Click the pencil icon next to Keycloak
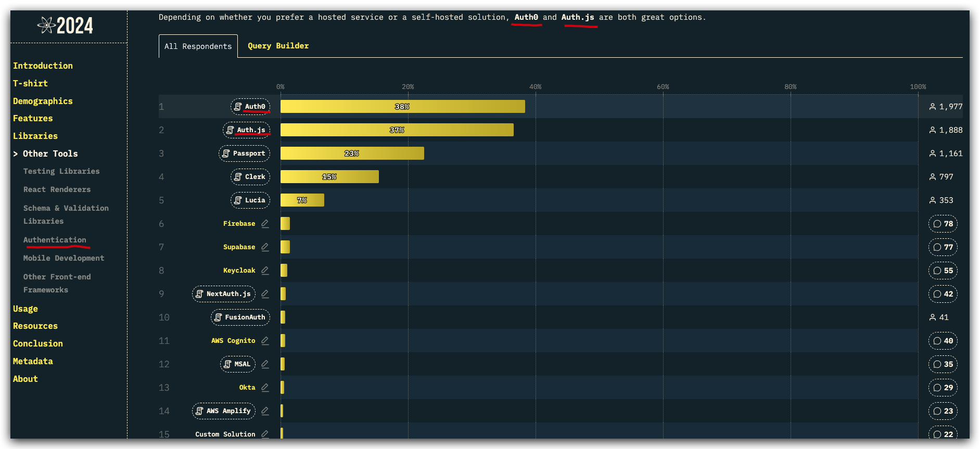Viewport: 980px width, 449px height. pyautogui.click(x=265, y=271)
